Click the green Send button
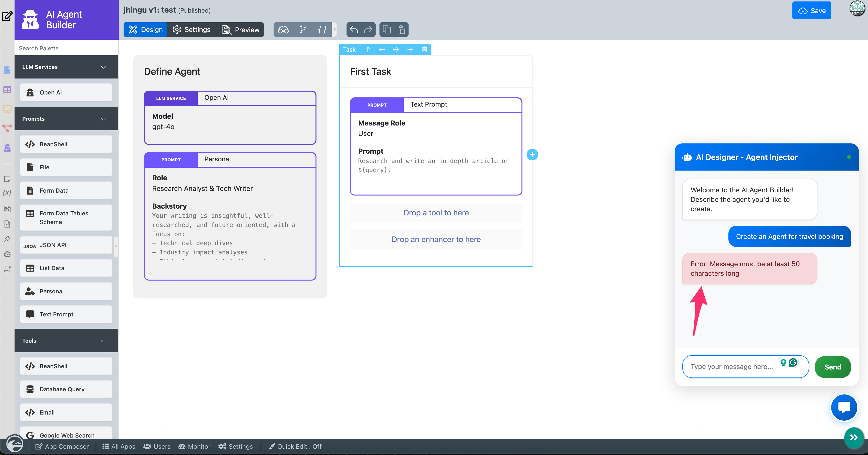Screen dimensions: 868x455 [x=833, y=367]
